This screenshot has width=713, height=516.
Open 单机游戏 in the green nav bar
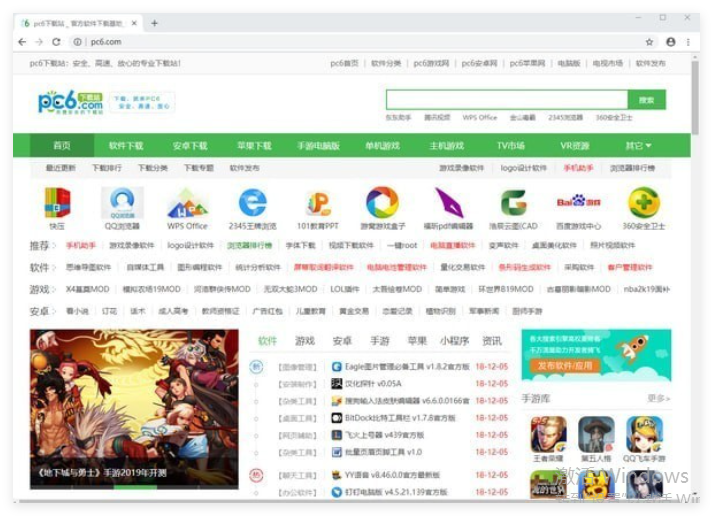pyautogui.click(x=382, y=145)
